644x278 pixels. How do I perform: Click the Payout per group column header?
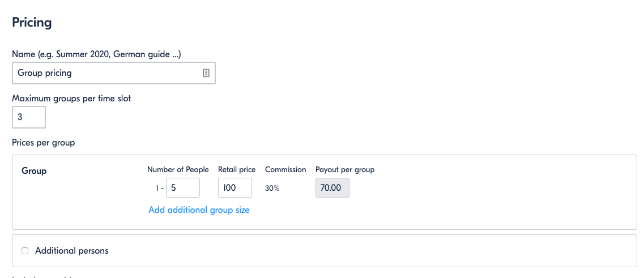(345, 170)
